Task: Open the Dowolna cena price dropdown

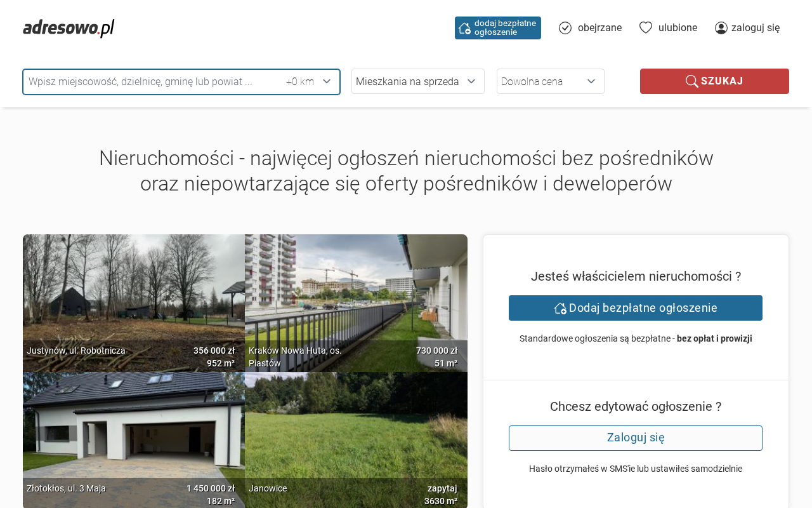Action: [550, 81]
